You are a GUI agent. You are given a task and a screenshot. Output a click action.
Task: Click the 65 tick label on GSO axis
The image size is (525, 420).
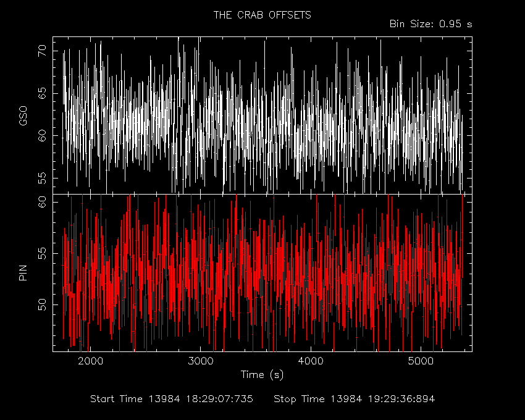tap(42, 93)
